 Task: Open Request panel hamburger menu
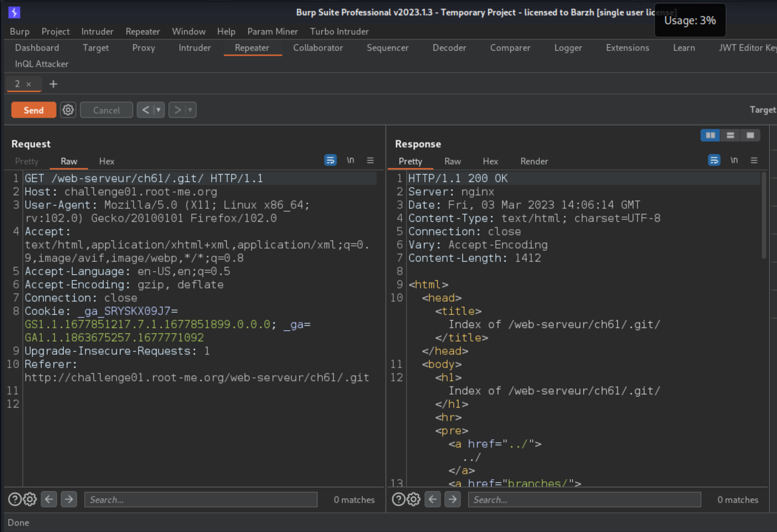370,160
